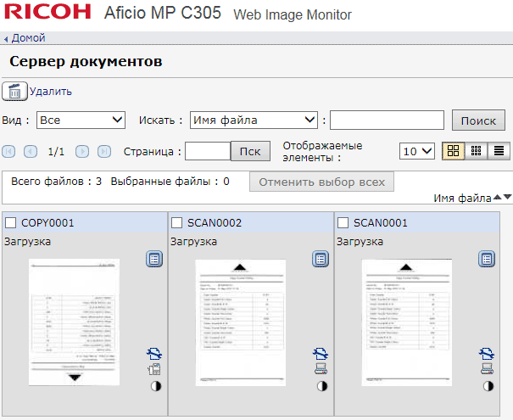The width and height of the screenshot is (513, 420).
Task: Click the Удалить link
Action: (x=51, y=91)
